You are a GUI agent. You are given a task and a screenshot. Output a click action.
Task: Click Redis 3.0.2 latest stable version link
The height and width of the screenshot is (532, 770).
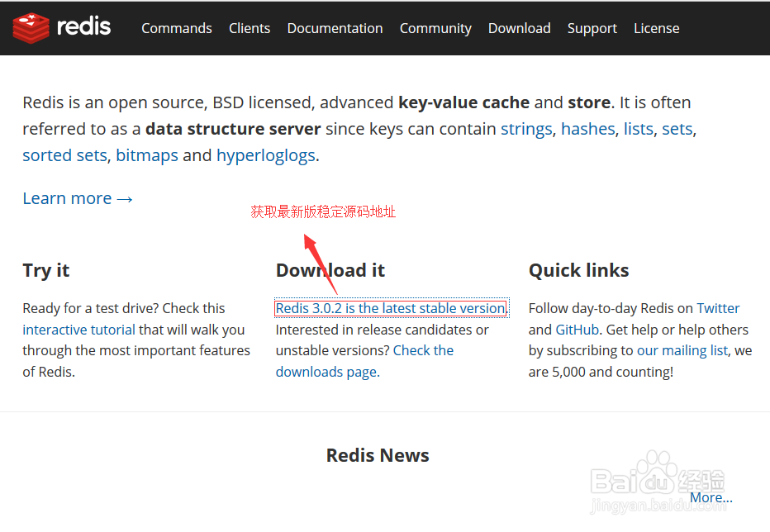(x=391, y=308)
